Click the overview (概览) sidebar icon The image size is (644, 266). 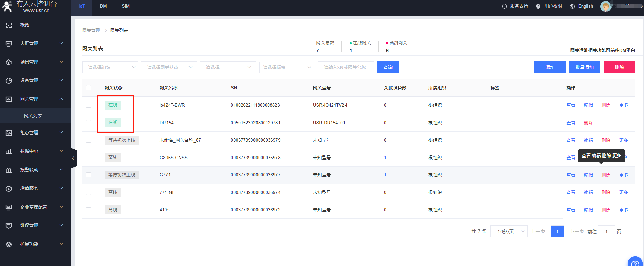coord(9,25)
